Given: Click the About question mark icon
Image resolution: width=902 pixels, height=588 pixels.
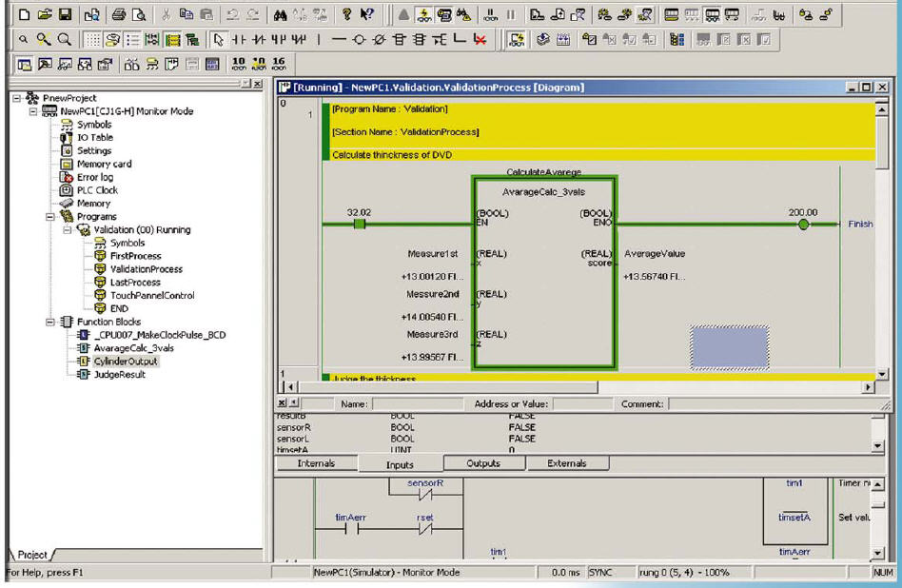Looking at the screenshot, I should tap(347, 14).
